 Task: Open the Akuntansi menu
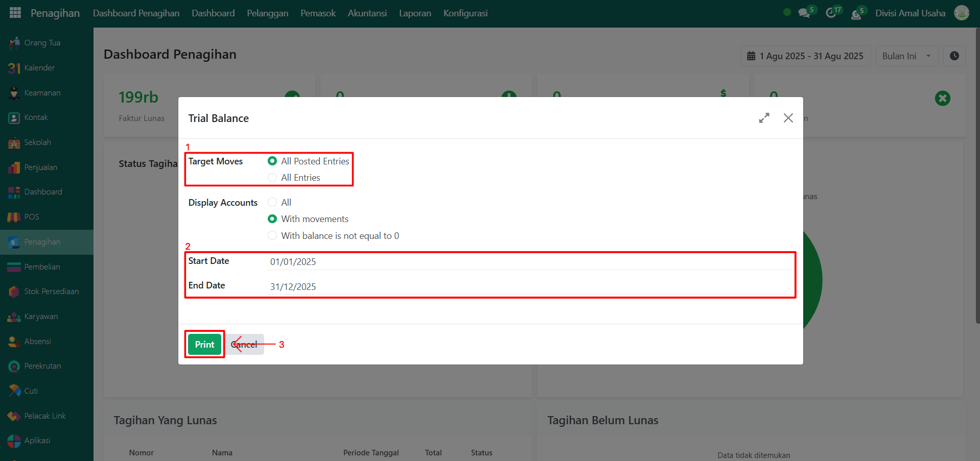tap(367, 13)
